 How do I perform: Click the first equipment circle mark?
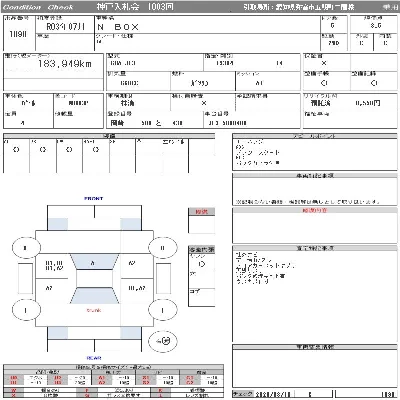point(16,150)
